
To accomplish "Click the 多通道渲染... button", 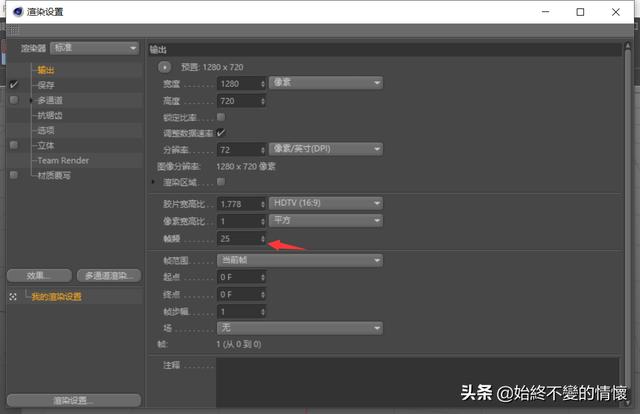I will tap(109, 276).
